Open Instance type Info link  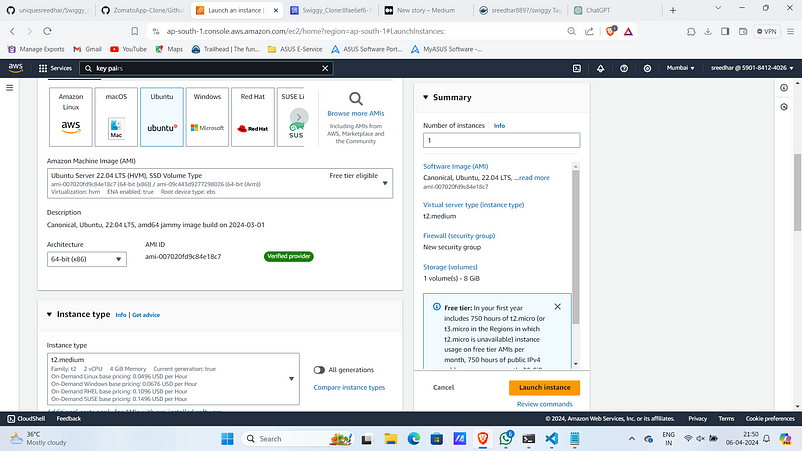[x=121, y=315]
